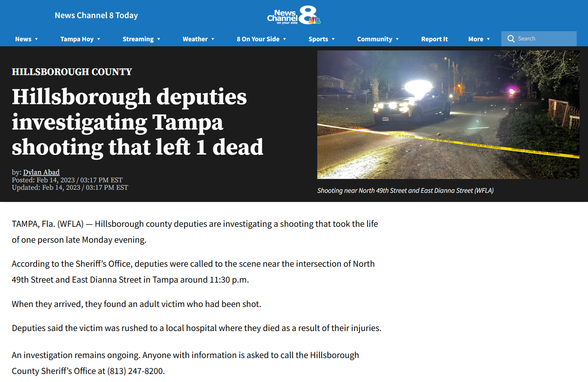Expand the 8 On Your Side arrow
The height and width of the screenshot is (382, 588).
pyautogui.click(x=285, y=39)
